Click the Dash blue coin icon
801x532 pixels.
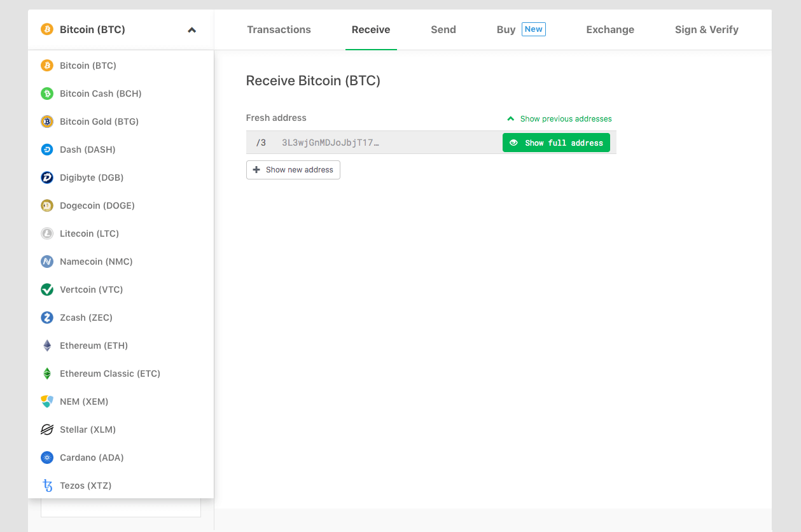click(x=47, y=150)
